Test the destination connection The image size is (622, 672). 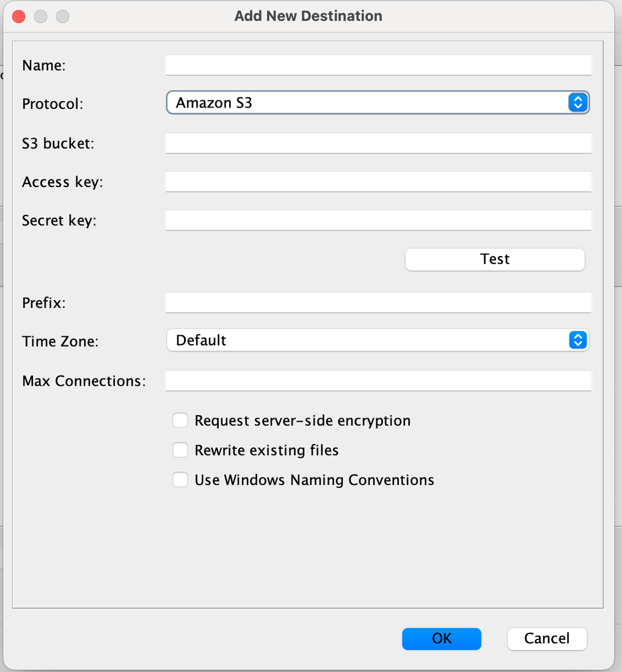coord(495,259)
